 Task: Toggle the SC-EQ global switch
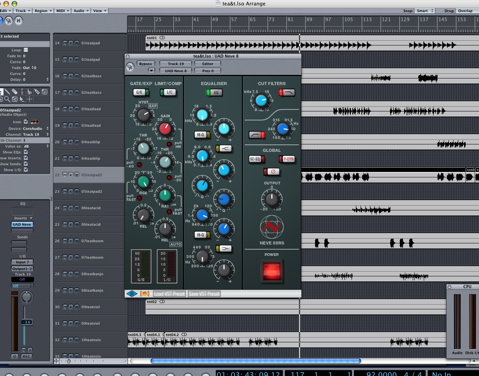tap(257, 159)
